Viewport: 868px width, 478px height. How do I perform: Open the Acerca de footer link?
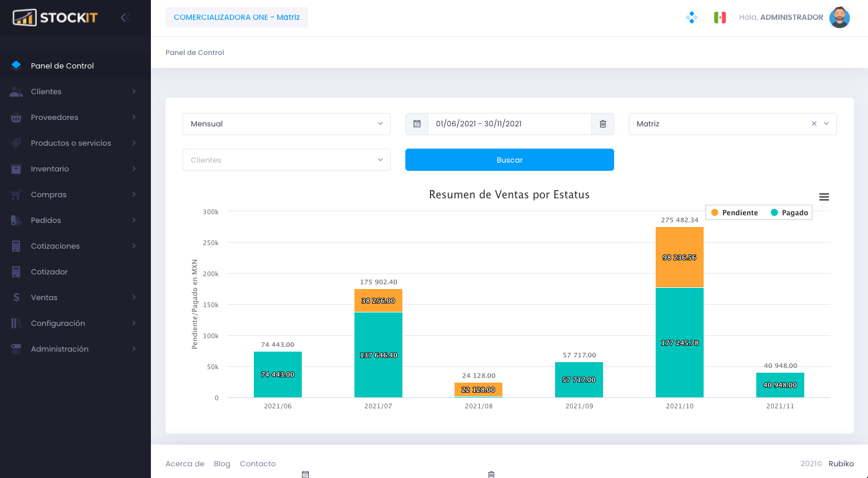185,463
